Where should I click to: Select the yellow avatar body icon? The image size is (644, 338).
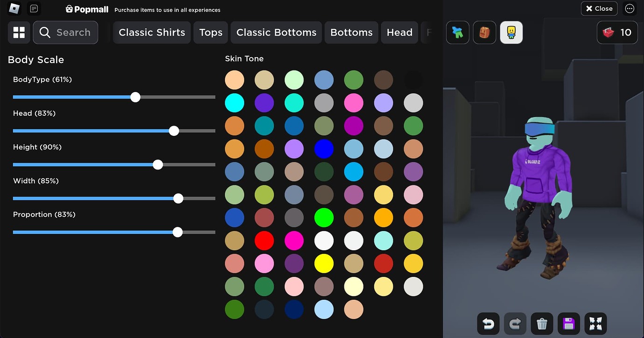pos(511,32)
